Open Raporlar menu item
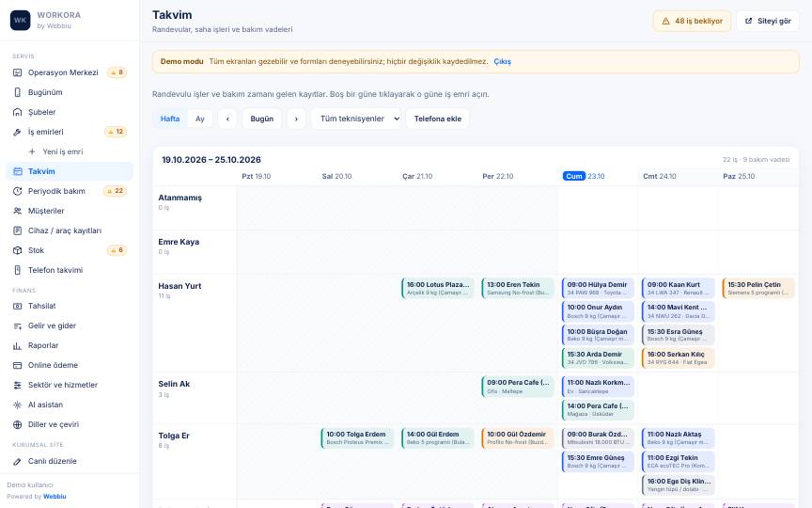The height and width of the screenshot is (508, 812). (x=70, y=345)
